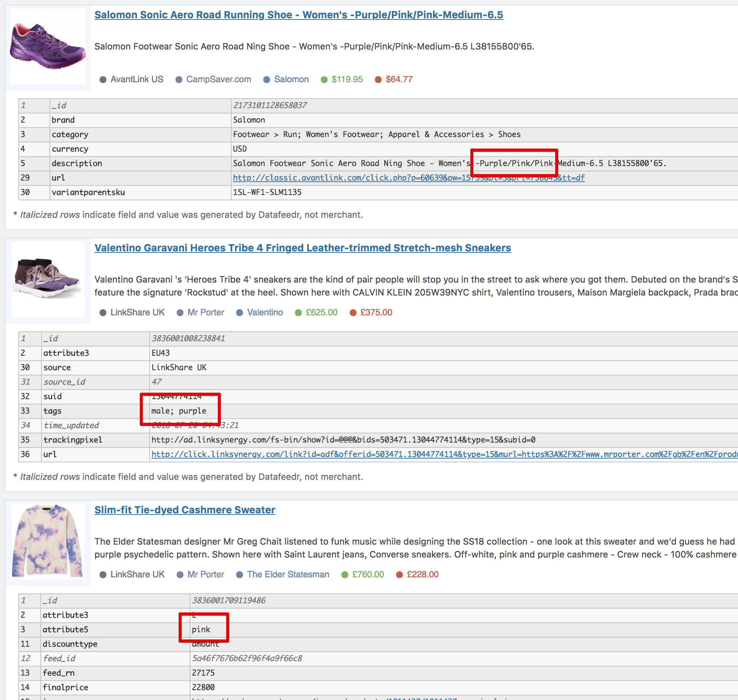The height and width of the screenshot is (700, 738).
Task: Click the CampSaver.com merchant label
Action: [x=219, y=79]
